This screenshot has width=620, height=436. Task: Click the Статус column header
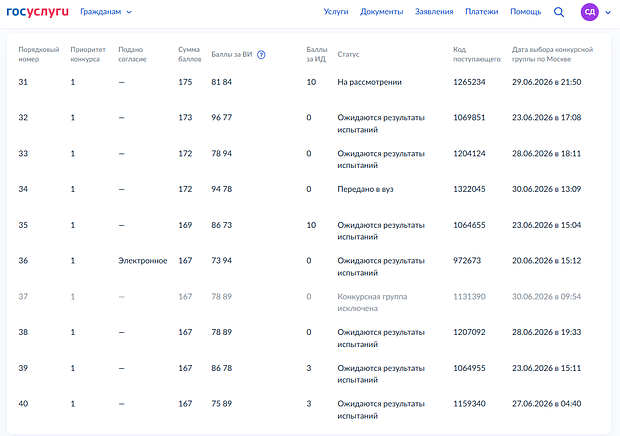348,55
